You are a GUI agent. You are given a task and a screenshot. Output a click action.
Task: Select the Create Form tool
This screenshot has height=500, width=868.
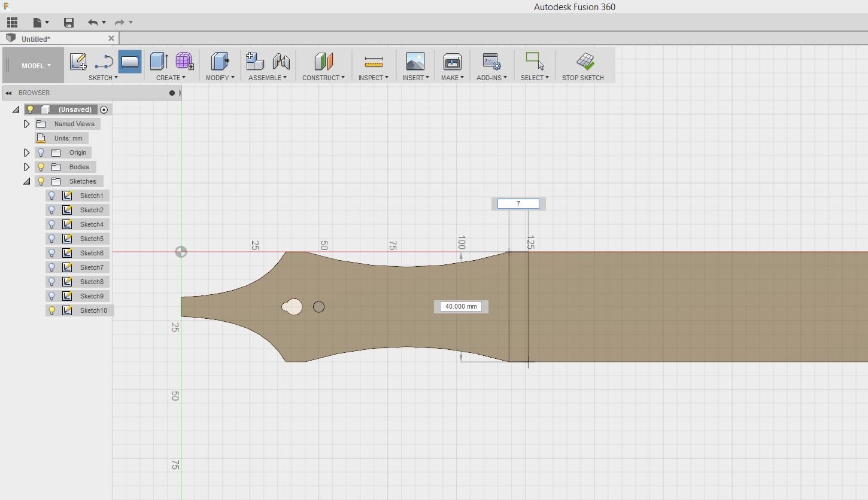184,62
